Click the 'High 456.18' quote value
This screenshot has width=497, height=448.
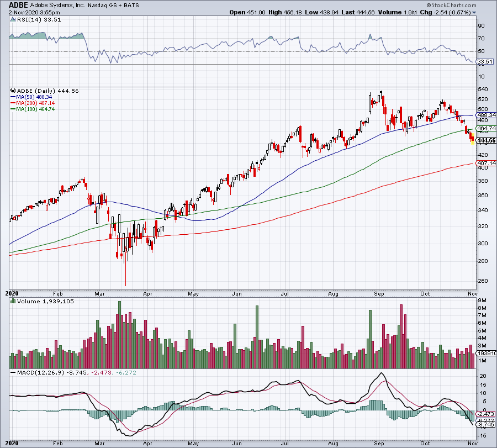pos(285,12)
